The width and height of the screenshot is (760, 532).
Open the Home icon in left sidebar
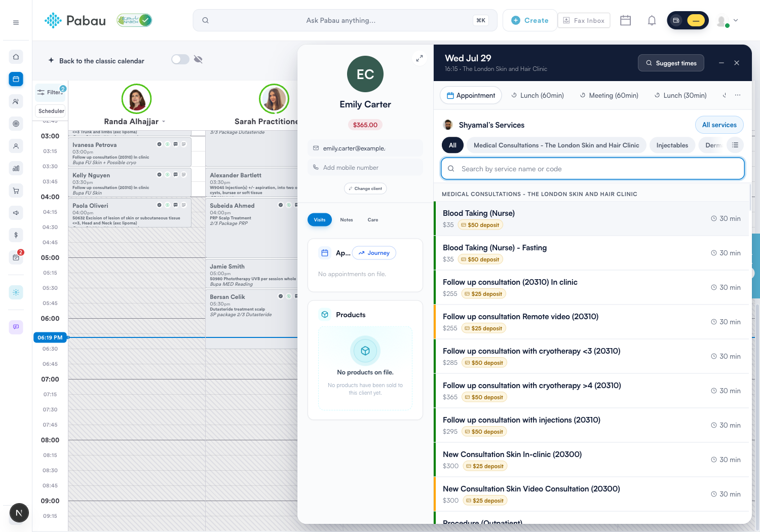(16, 57)
